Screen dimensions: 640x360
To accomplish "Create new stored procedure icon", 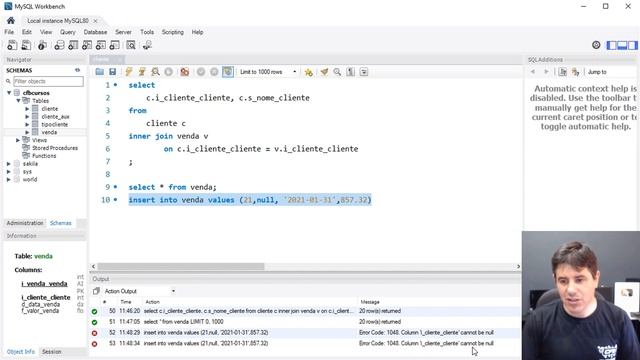I will (x=101, y=45).
